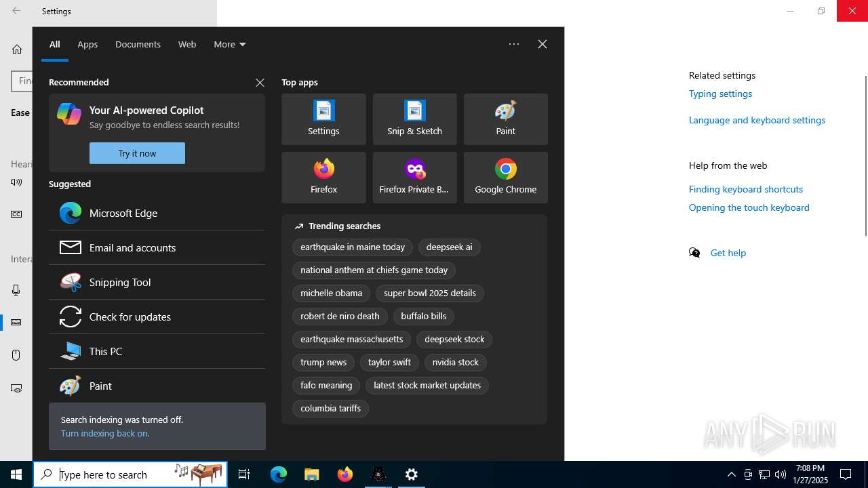This screenshot has height=488, width=868.
Task: Select Check for updates suggestion
Action: point(157,317)
